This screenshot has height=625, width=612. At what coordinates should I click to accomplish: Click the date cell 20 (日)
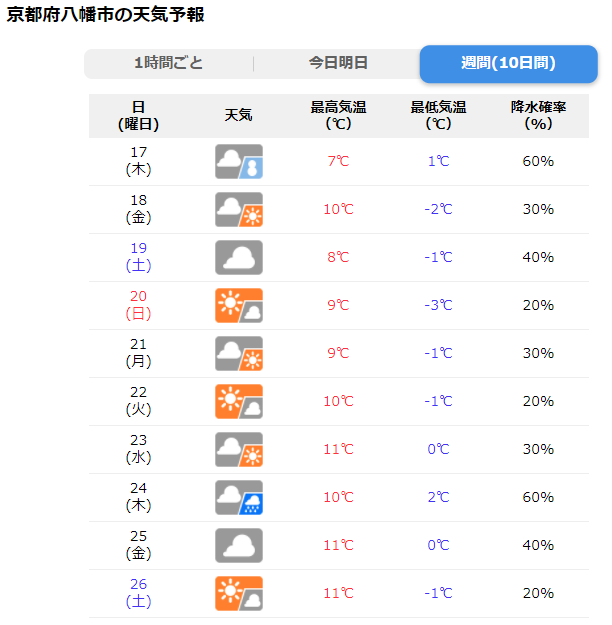tap(138, 305)
